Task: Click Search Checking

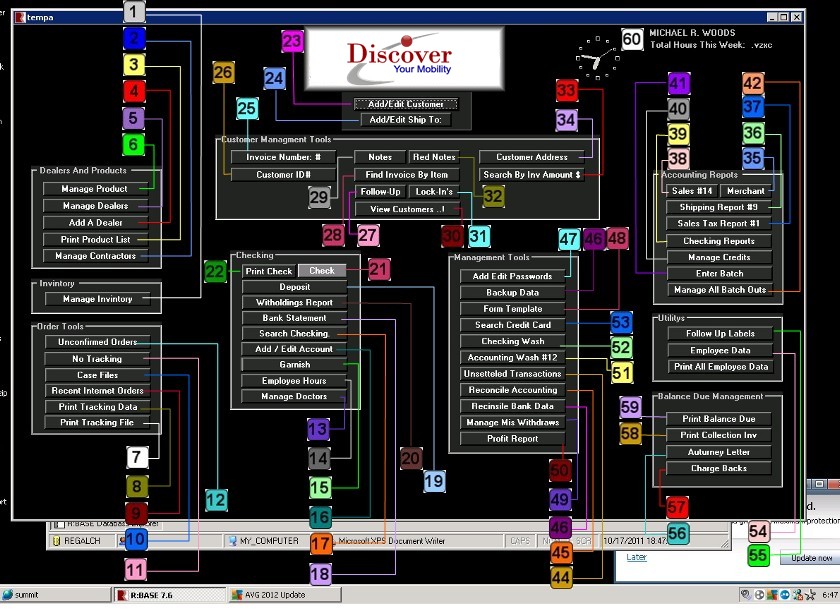Action: click(x=295, y=334)
